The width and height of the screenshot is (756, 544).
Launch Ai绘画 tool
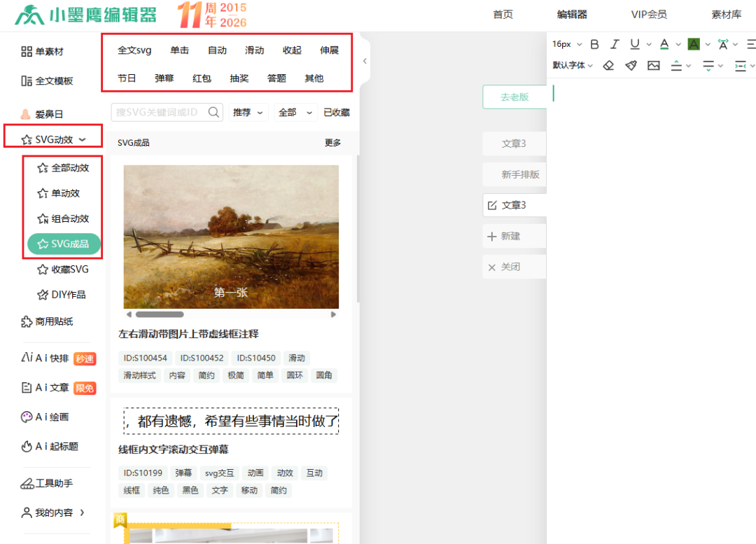pos(45,417)
